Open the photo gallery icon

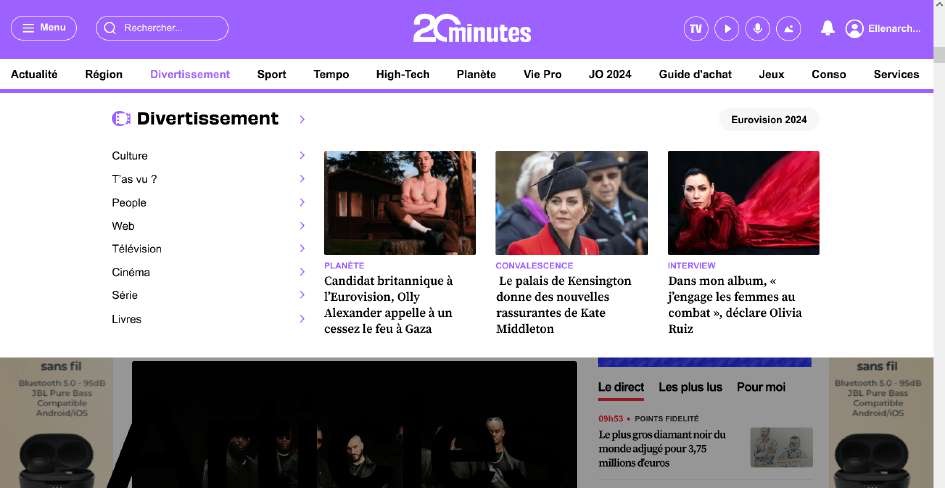pyautogui.click(x=788, y=29)
